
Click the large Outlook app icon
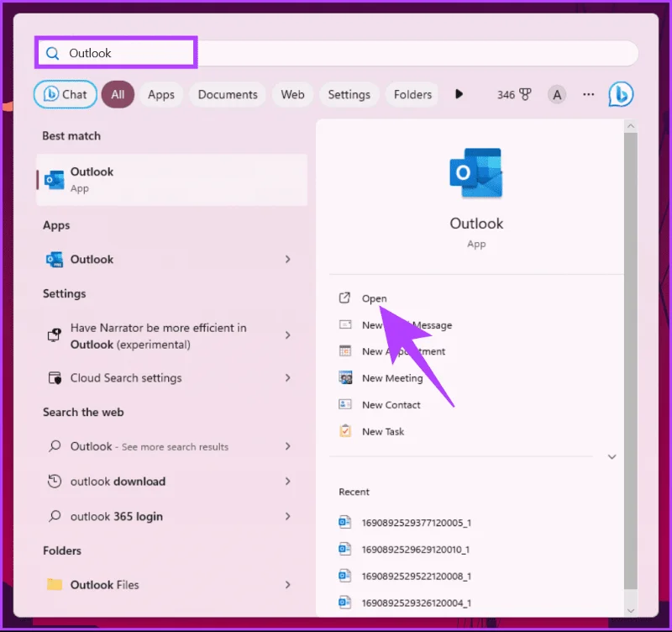[476, 173]
